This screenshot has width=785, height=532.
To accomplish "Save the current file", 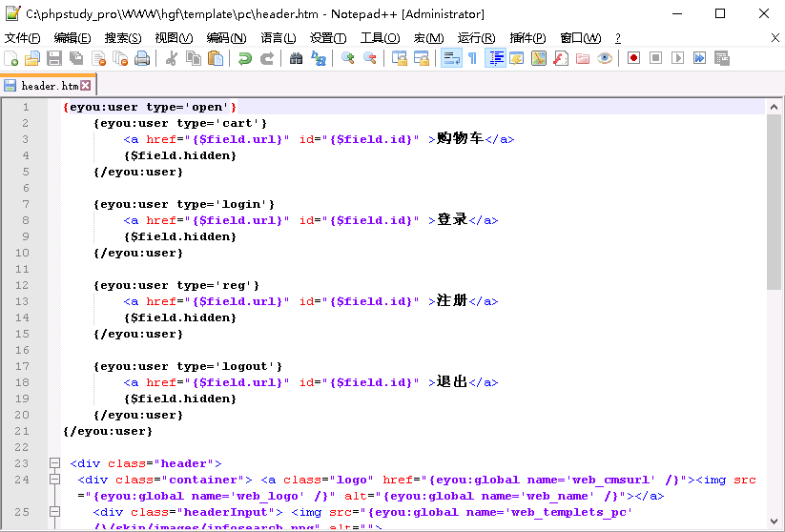I will 54,58.
